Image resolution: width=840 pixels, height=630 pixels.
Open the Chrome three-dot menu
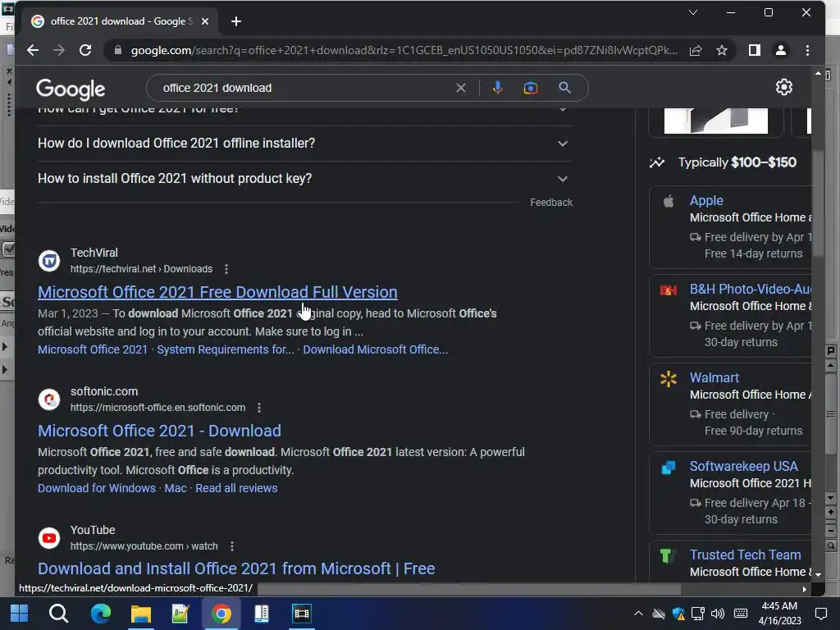click(807, 50)
